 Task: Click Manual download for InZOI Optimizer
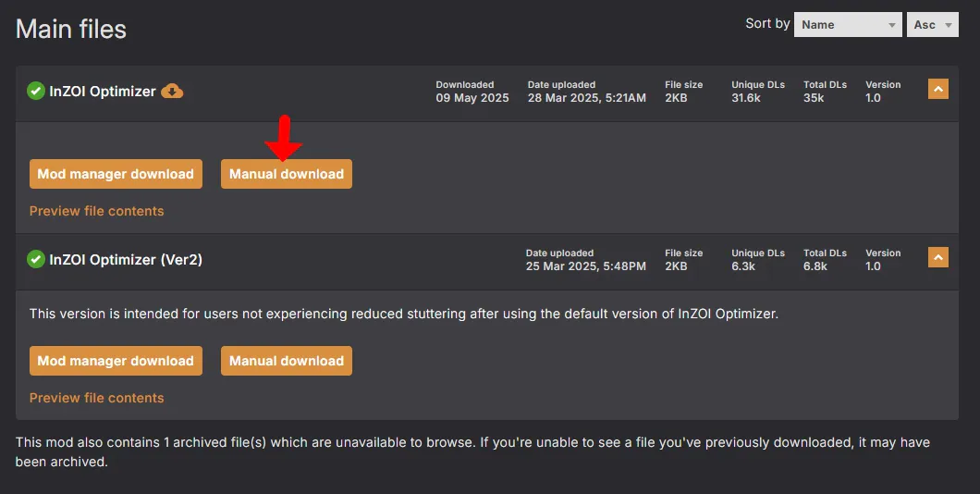click(x=287, y=174)
